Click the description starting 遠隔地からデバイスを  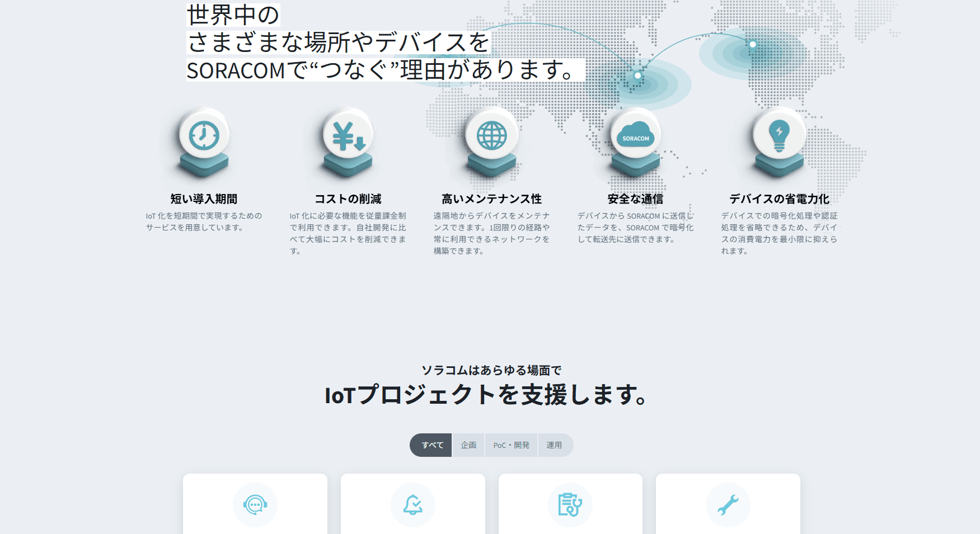(491, 233)
